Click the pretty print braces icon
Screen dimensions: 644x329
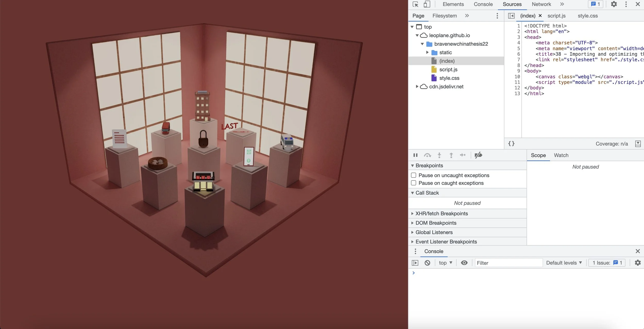point(511,144)
